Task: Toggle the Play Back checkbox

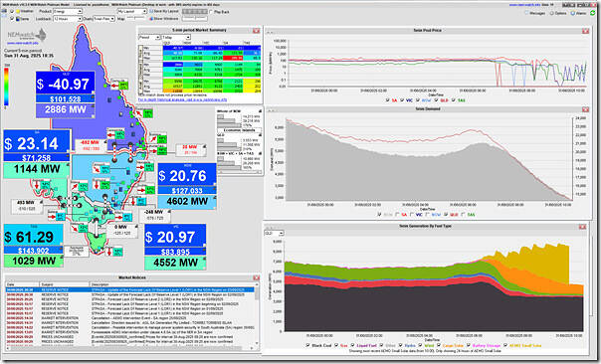Action: 211,12
